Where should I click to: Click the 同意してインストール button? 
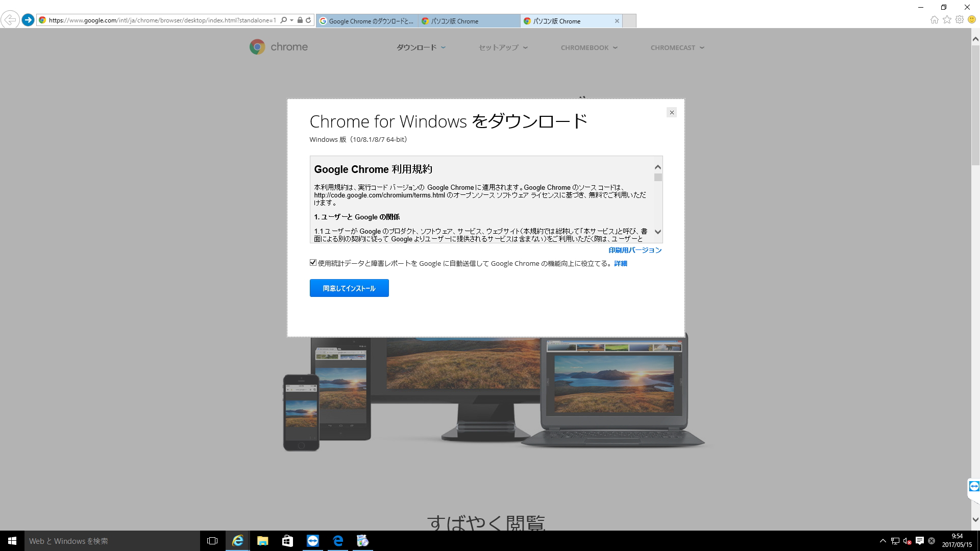click(349, 288)
